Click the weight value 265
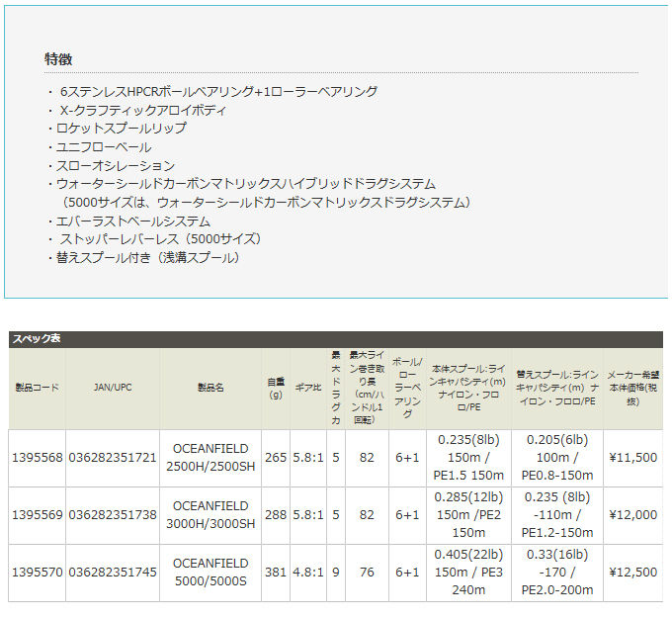This screenshot has height=619, width=672. click(x=276, y=458)
